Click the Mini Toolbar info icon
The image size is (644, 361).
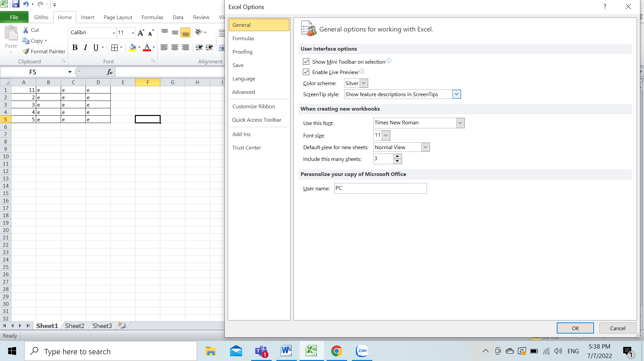[x=389, y=61]
